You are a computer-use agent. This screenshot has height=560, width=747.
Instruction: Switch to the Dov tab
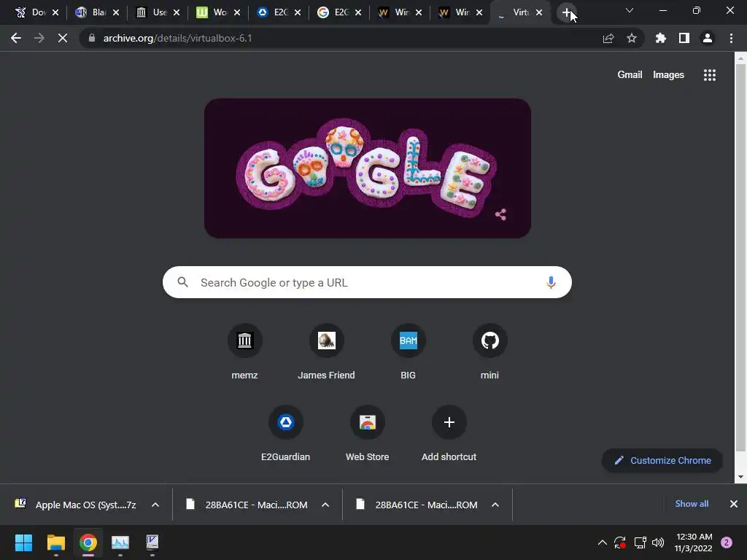(36, 12)
